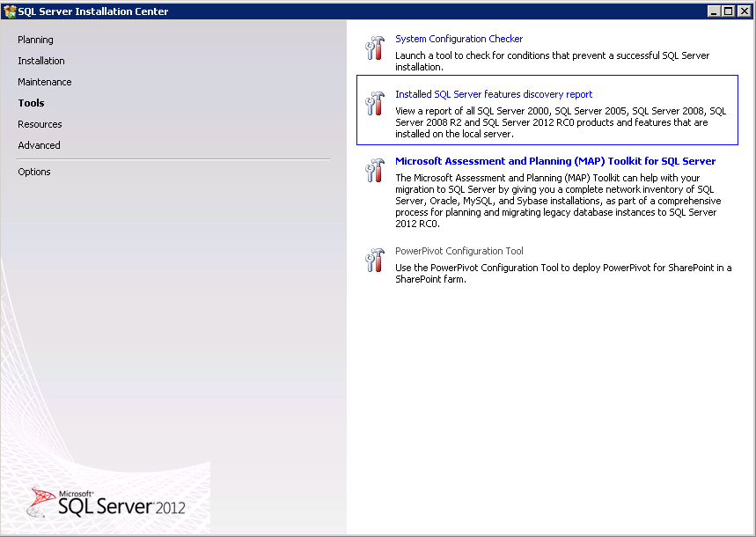Close the SQL Server Installation Center window

point(743,11)
